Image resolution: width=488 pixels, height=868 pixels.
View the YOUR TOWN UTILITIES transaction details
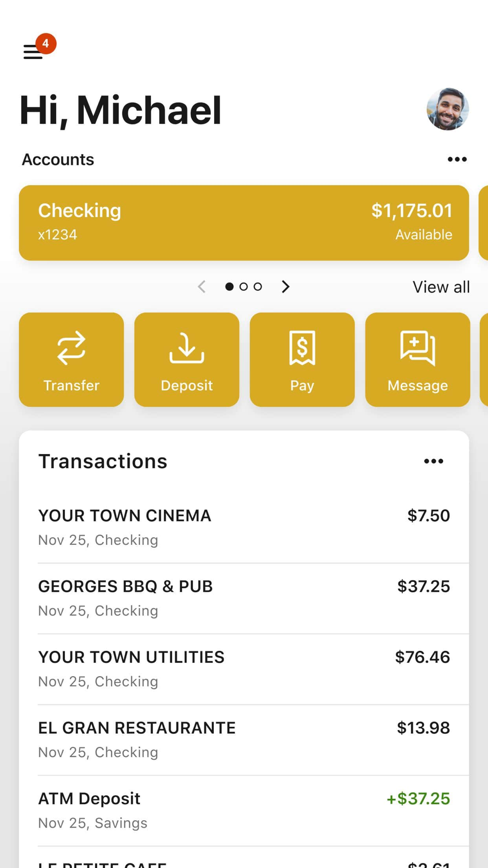click(x=244, y=669)
